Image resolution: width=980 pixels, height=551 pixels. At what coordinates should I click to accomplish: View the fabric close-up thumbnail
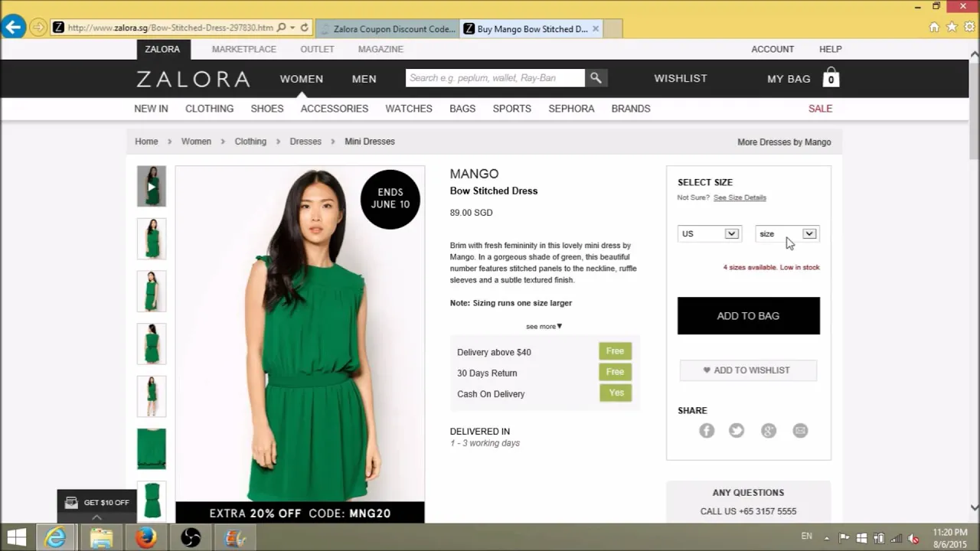[152, 448]
